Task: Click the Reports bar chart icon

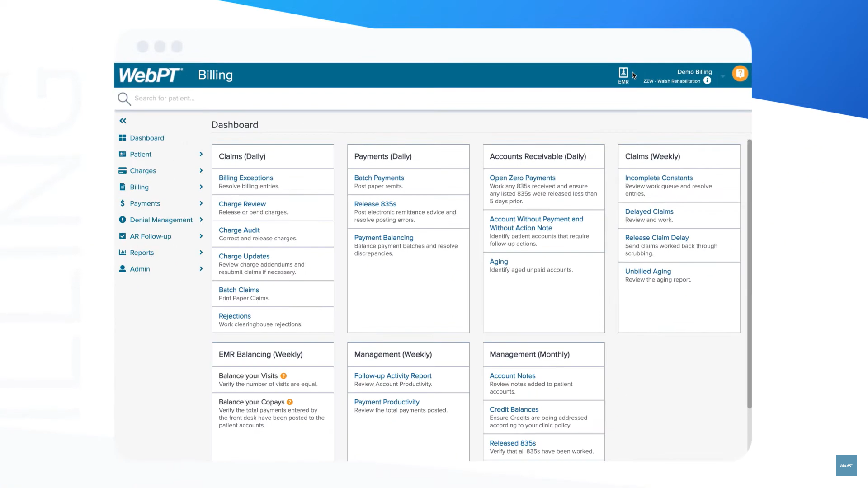Action: (x=123, y=253)
